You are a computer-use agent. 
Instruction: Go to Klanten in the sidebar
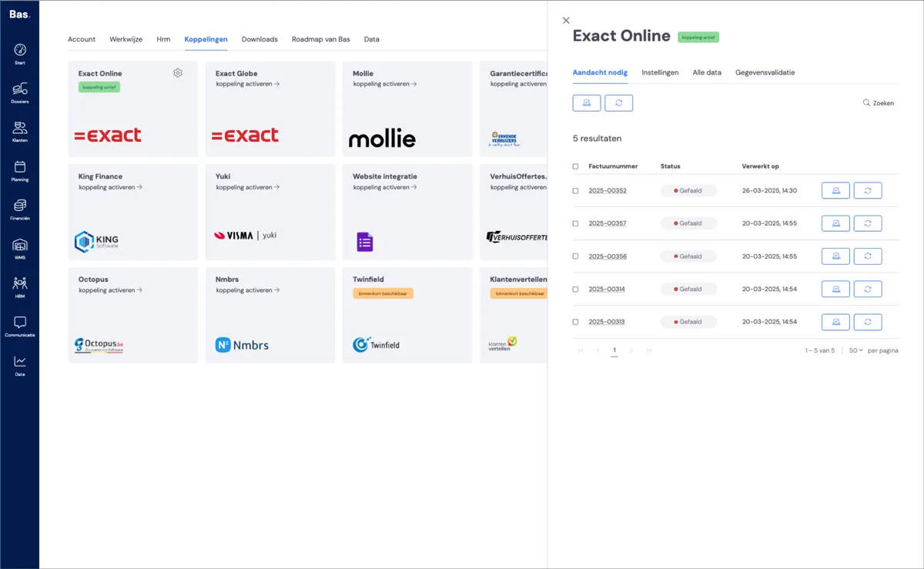pyautogui.click(x=20, y=132)
